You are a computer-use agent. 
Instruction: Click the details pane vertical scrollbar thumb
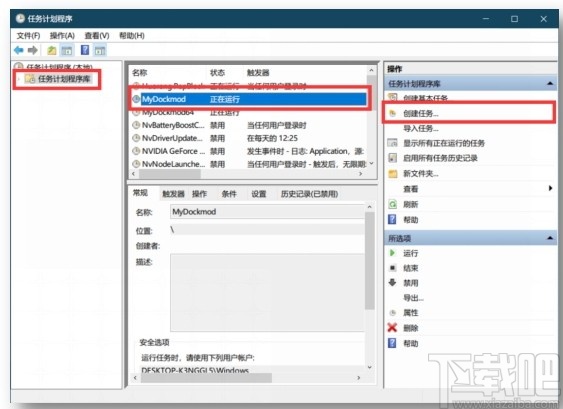(369, 260)
